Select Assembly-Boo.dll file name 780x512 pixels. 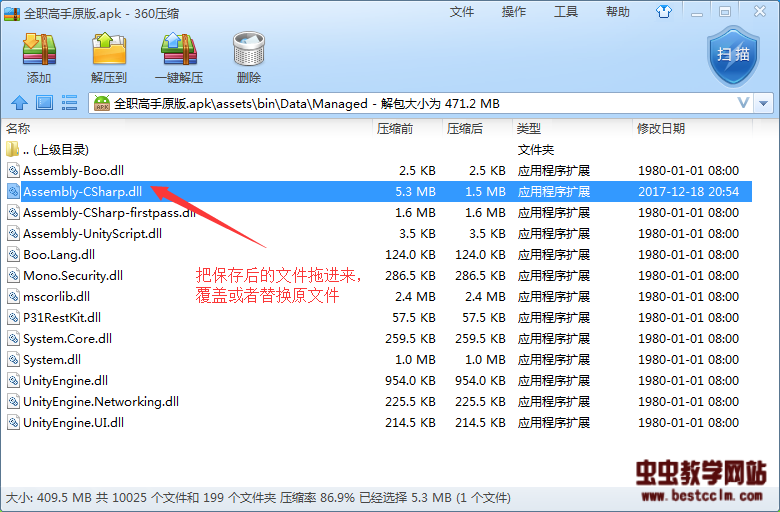(73, 171)
